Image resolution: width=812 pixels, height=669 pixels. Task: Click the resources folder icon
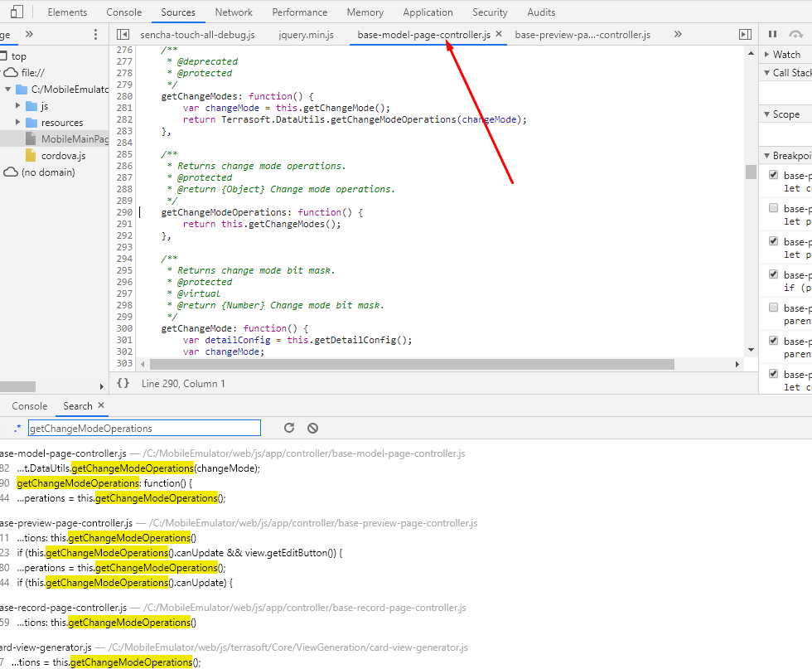(x=31, y=123)
